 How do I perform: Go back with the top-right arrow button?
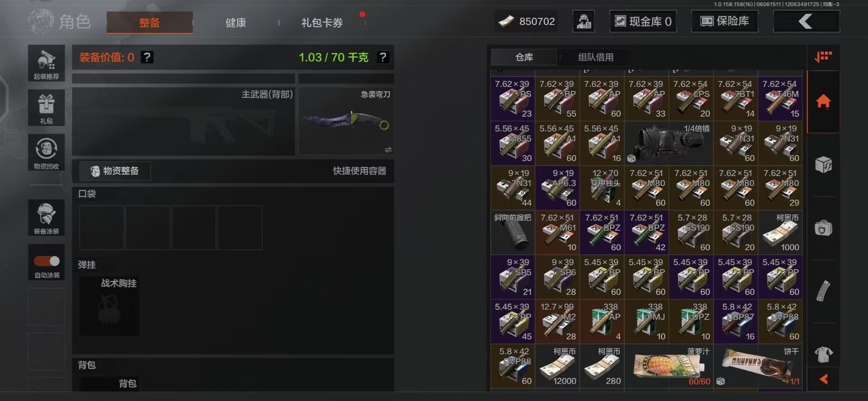[x=807, y=21]
